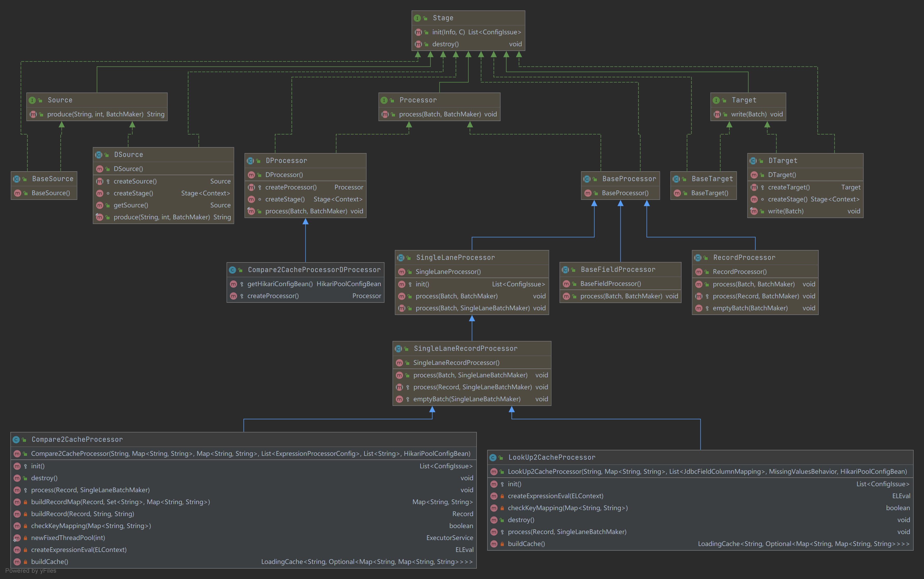Screen dimensions: 924x579
Task: Click the Stage interface icon
Action: pyautogui.click(x=417, y=18)
